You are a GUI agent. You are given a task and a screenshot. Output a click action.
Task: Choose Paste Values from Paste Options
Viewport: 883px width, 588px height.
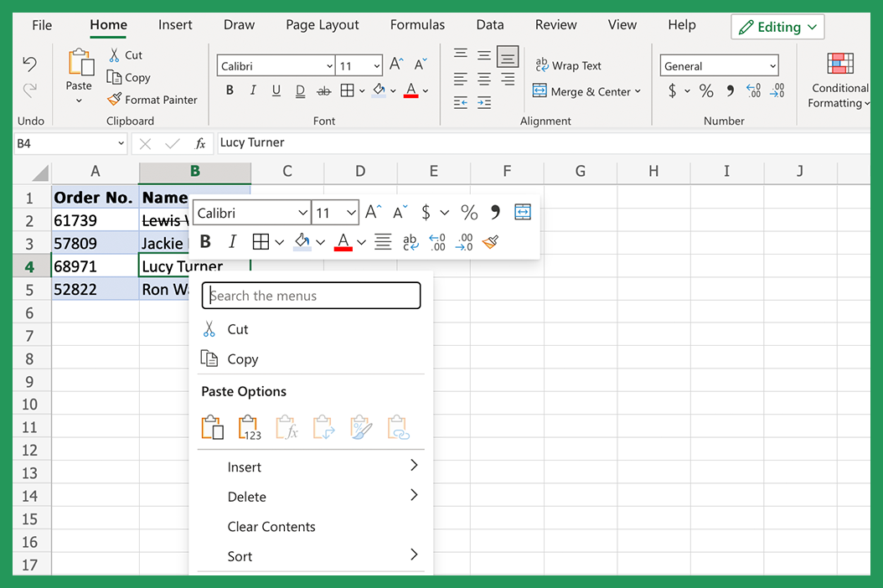(x=248, y=427)
